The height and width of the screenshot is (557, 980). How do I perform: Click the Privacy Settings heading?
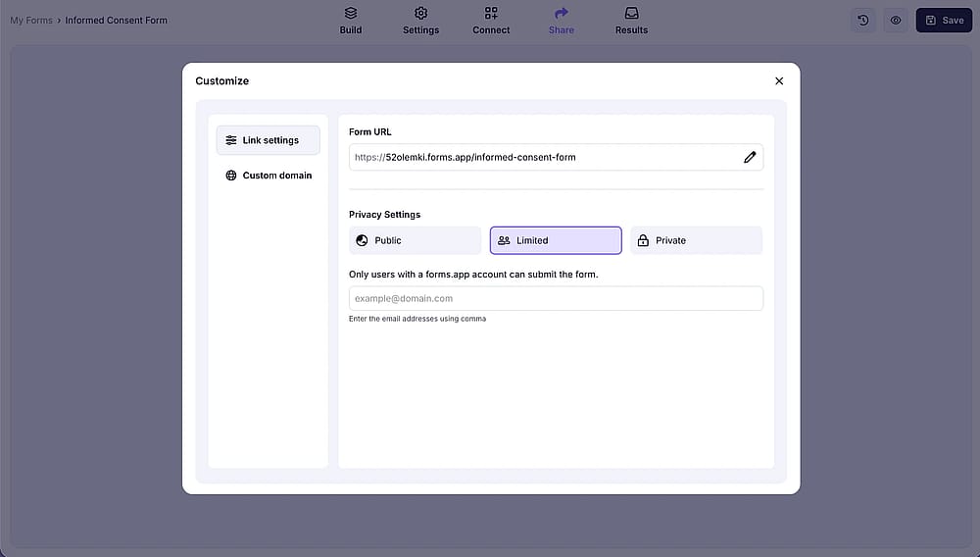pos(384,215)
